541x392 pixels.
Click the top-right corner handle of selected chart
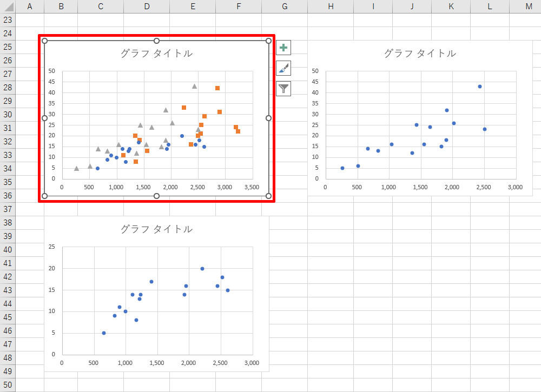coord(268,41)
